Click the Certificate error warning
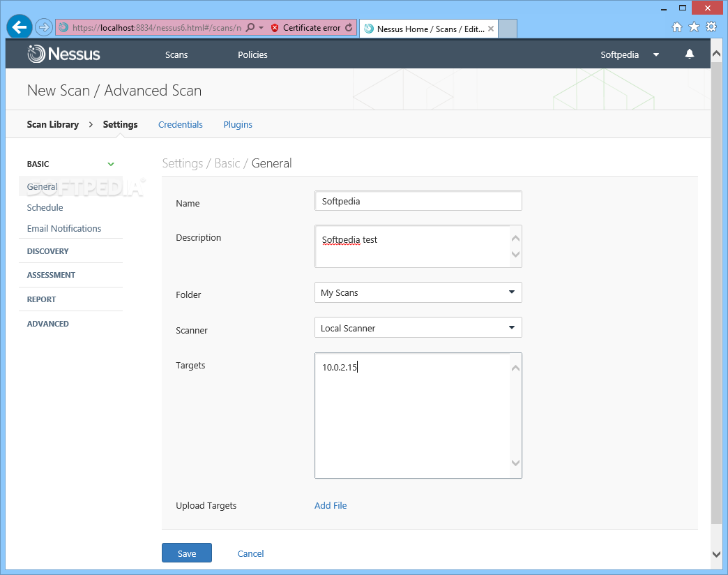The width and height of the screenshot is (728, 575). coord(306,28)
